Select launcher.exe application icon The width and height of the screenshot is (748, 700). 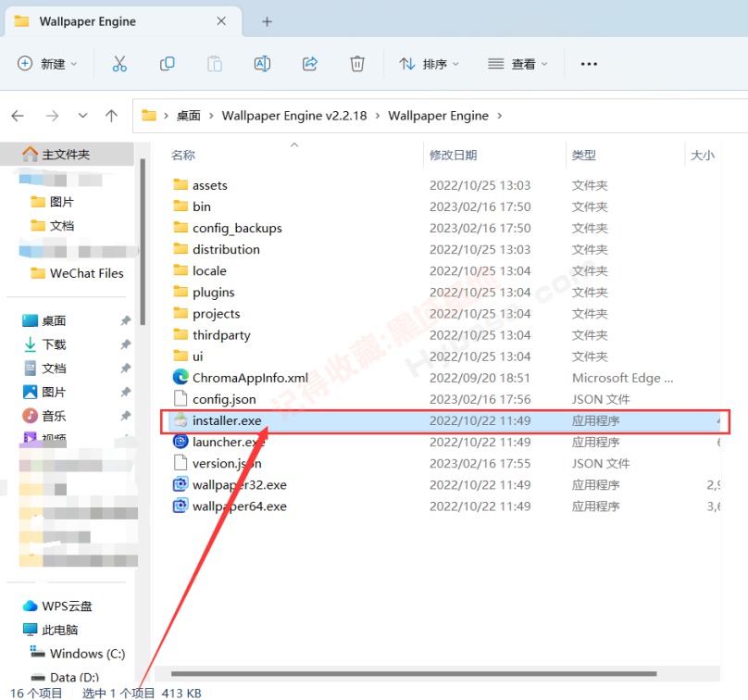[181, 442]
